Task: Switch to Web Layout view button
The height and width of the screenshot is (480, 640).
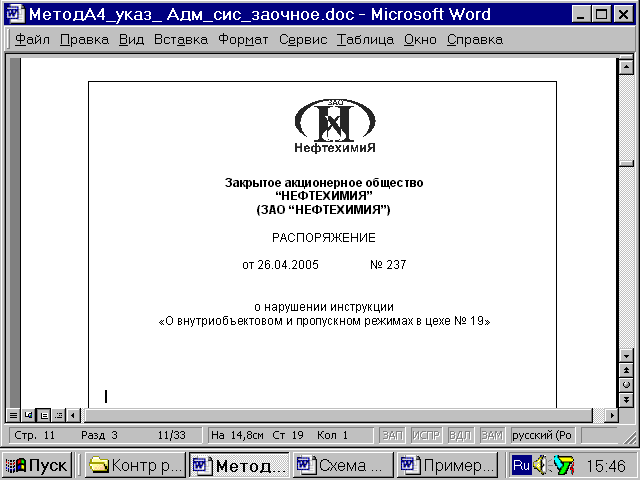Action: point(28,416)
